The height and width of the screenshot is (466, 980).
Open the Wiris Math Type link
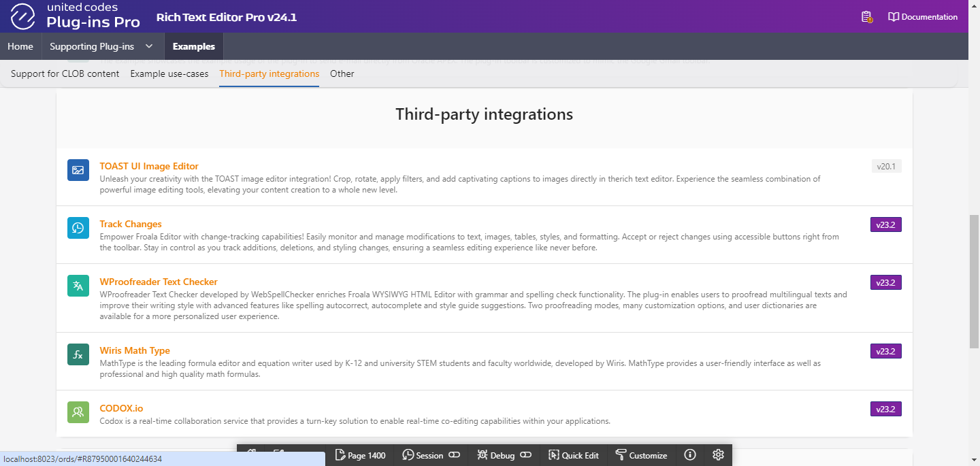click(x=135, y=350)
